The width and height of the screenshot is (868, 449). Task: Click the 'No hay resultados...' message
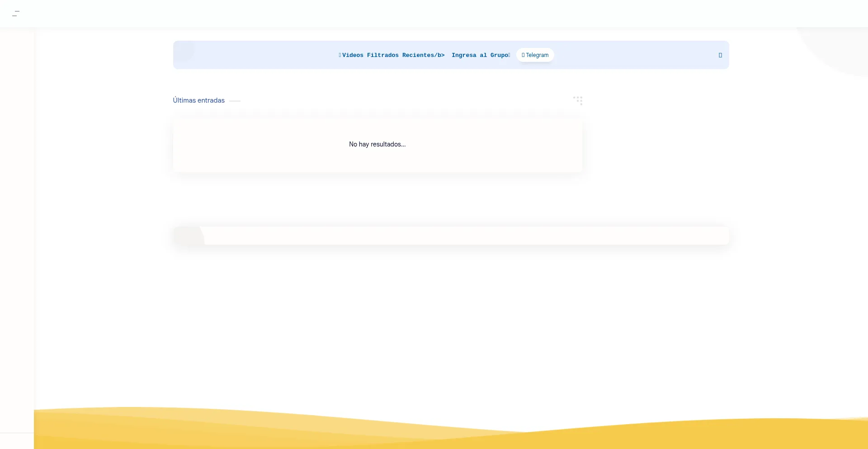377,144
